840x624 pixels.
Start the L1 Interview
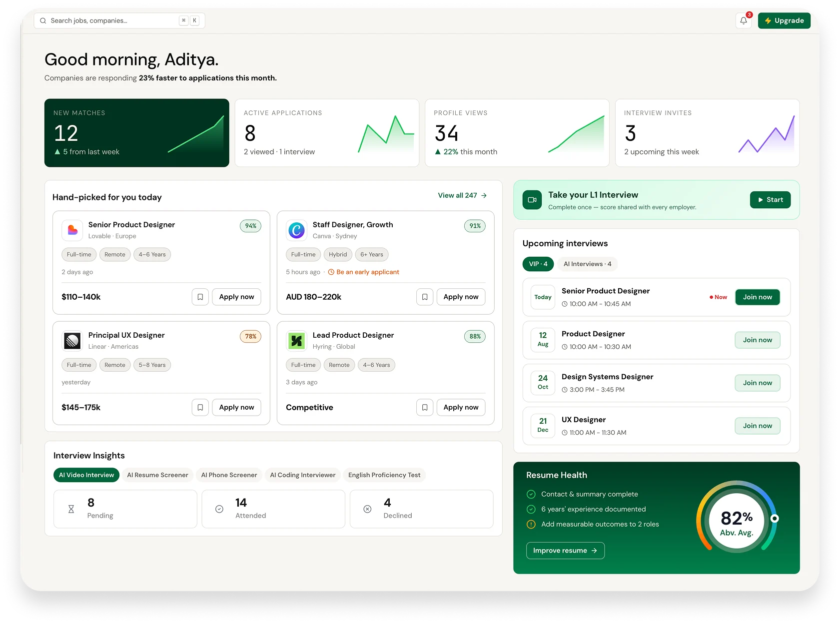[x=770, y=200]
